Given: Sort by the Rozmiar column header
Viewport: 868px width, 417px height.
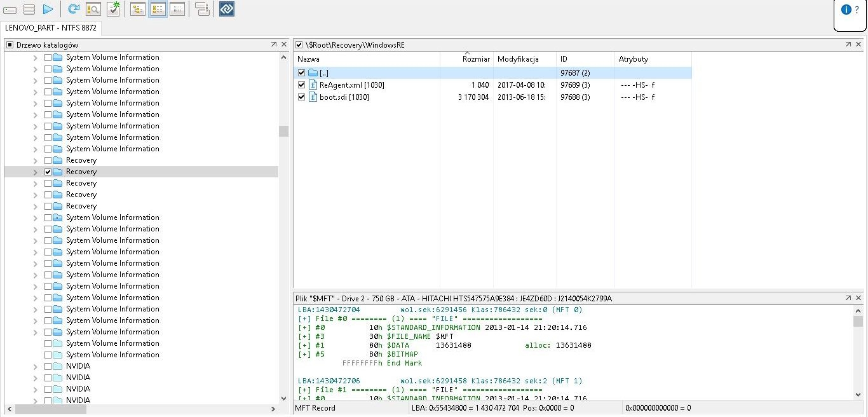Looking at the screenshot, I should (x=467, y=59).
